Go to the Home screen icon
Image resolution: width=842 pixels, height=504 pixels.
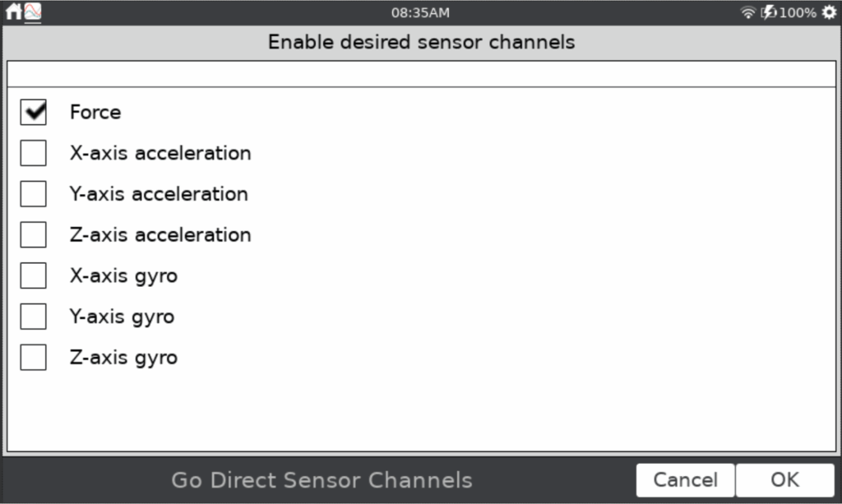point(13,12)
